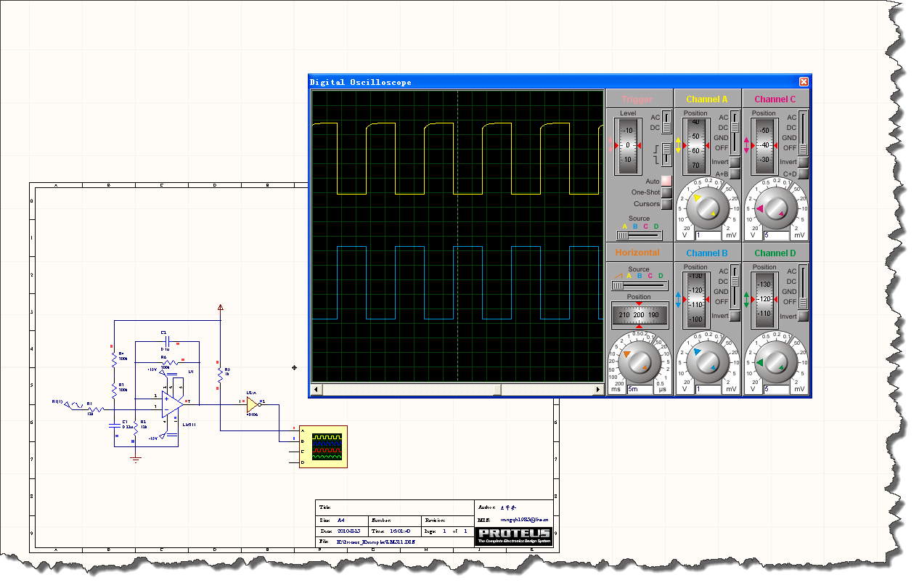Screen dimensions: 919x588
Task: Toggle Channel A Invert button
Action: click(735, 163)
